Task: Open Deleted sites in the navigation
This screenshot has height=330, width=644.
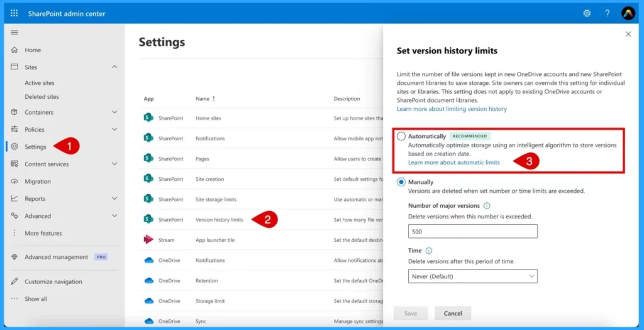Action: (42, 97)
